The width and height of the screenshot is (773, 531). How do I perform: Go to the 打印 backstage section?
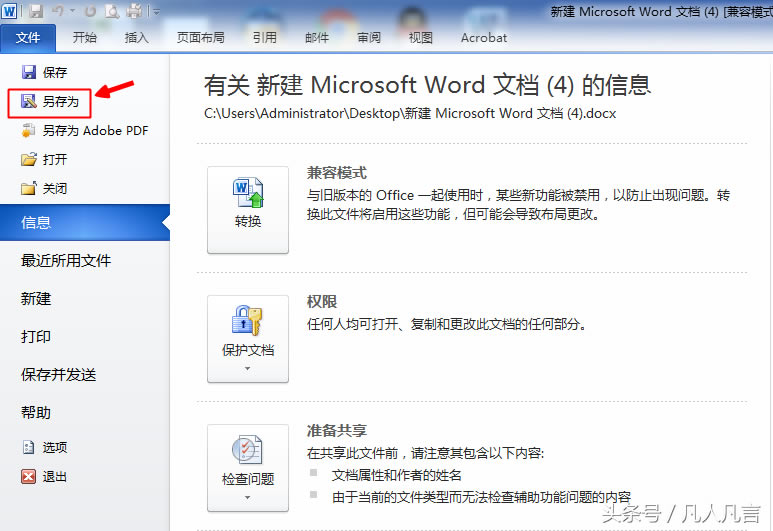coord(36,337)
